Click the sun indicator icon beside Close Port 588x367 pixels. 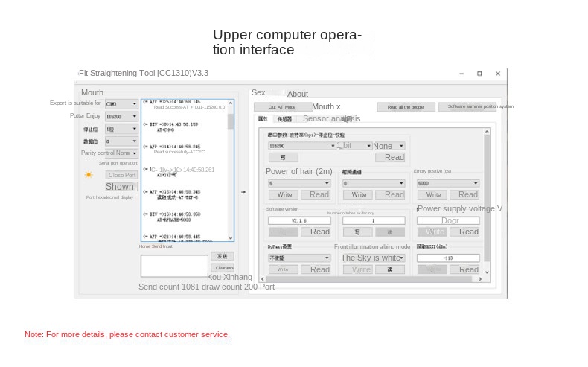(x=89, y=175)
